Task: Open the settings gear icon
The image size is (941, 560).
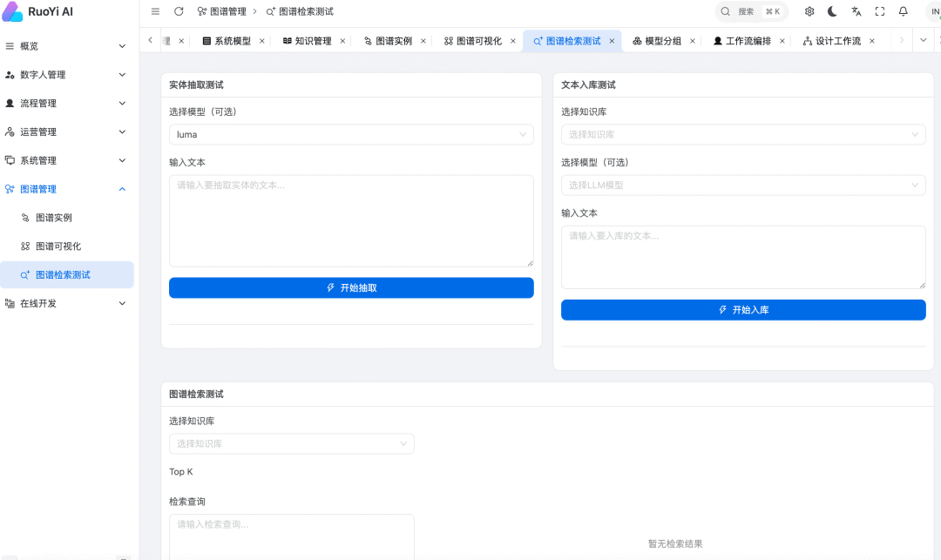Action: point(809,11)
